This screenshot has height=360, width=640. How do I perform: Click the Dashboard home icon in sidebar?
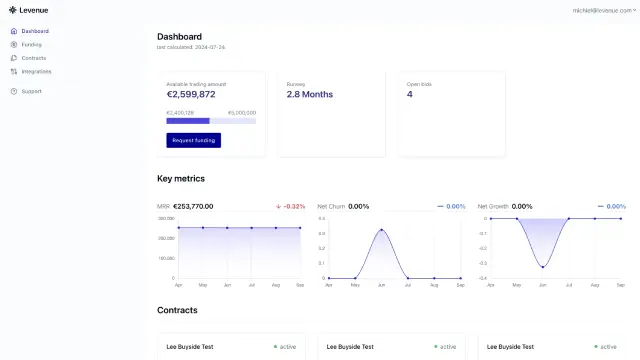pos(14,31)
